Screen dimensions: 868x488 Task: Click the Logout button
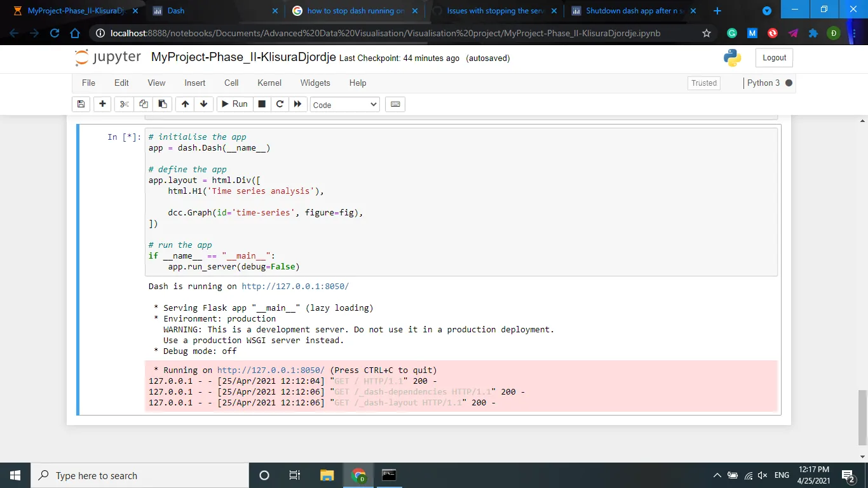(x=774, y=58)
